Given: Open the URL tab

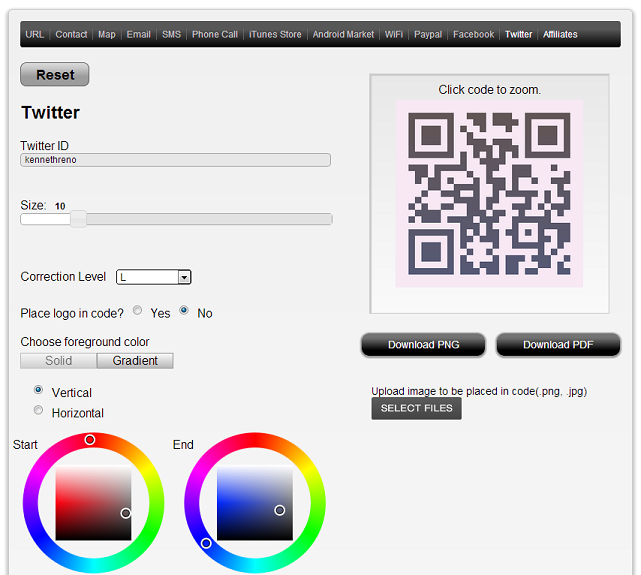Looking at the screenshot, I should click(x=34, y=34).
